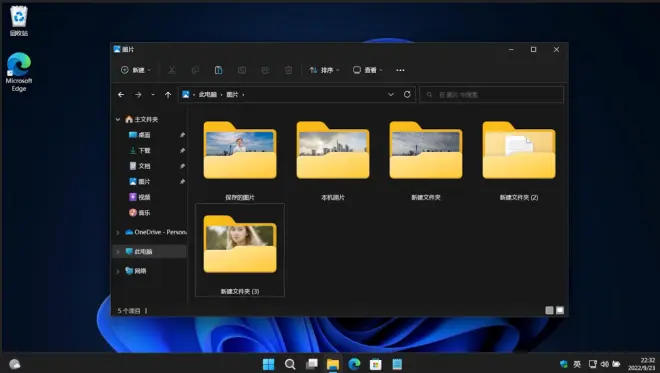The image size is (660, 373).
Task: Click the search box in file explorer
Action: click(x=492, y=95)
